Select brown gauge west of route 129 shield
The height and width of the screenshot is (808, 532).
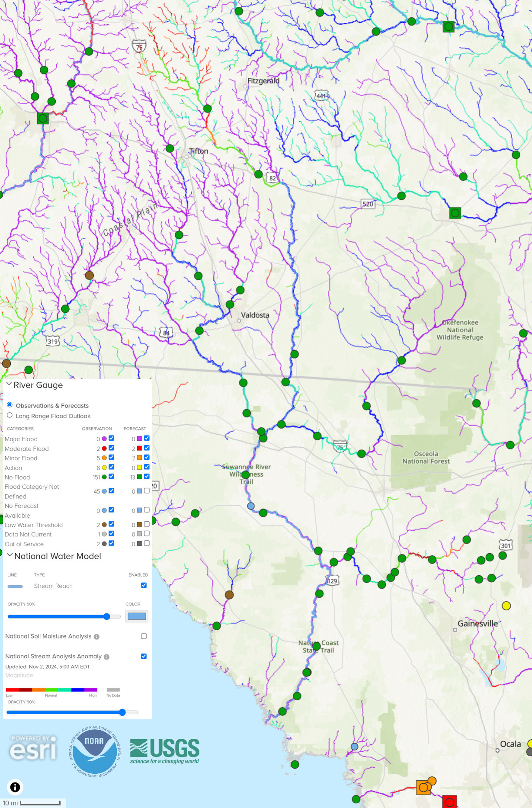pyautogui.click(x=229, y=595)
